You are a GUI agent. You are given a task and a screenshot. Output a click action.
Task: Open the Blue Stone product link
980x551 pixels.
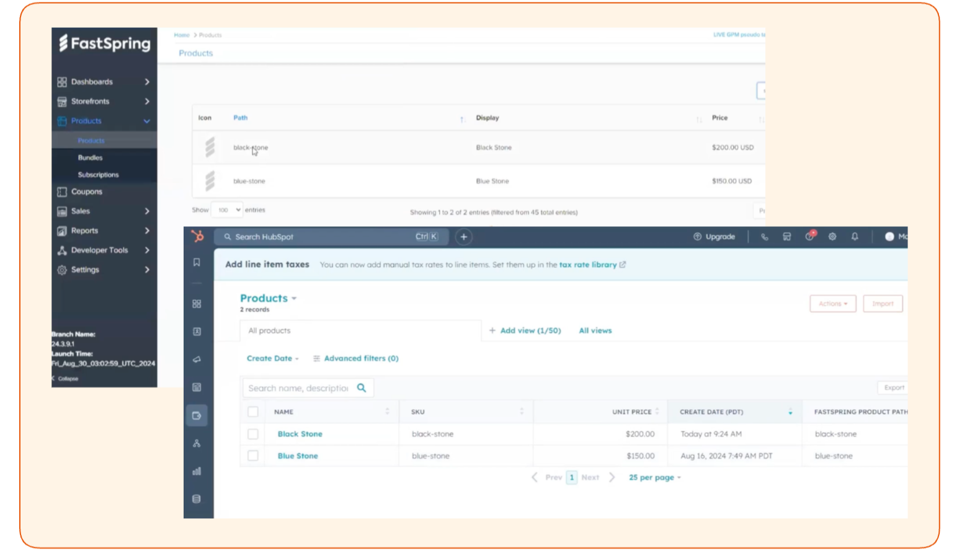[x=298, y=456]
